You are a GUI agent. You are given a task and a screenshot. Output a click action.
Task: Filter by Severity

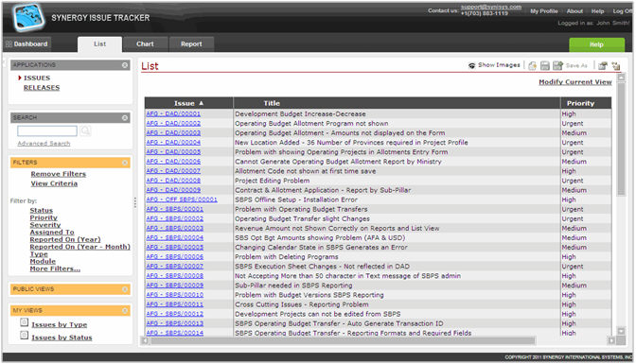click(45, 225)
